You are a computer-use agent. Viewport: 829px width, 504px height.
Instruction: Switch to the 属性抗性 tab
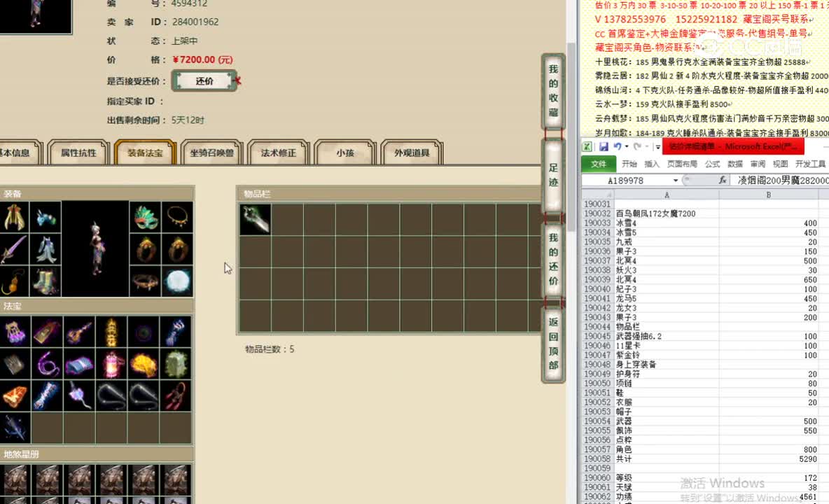click(78, 153)
